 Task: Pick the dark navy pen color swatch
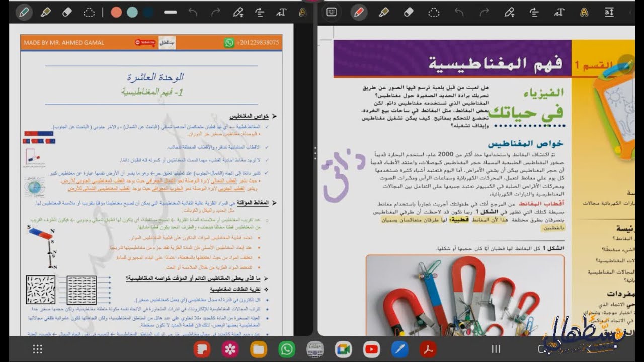coord(148,12)
